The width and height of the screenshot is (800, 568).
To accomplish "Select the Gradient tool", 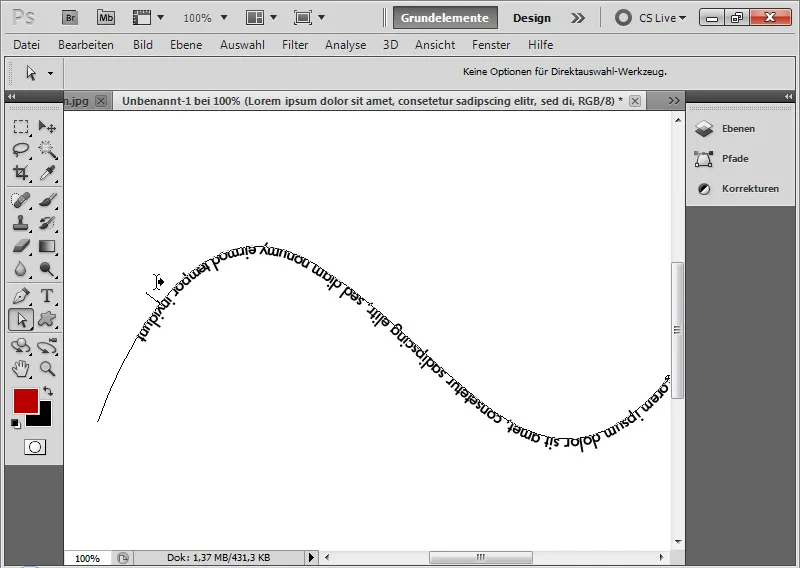I will coord(47,246).
